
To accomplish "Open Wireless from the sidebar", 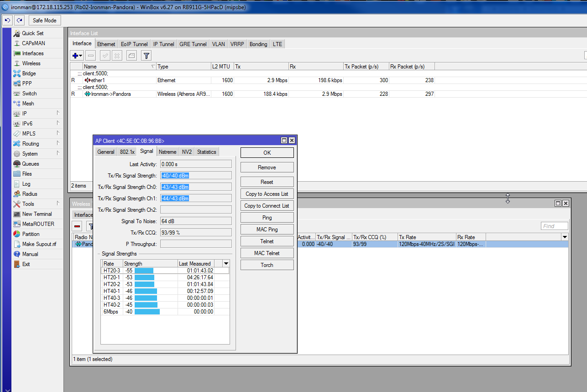I will click(31, 63).
